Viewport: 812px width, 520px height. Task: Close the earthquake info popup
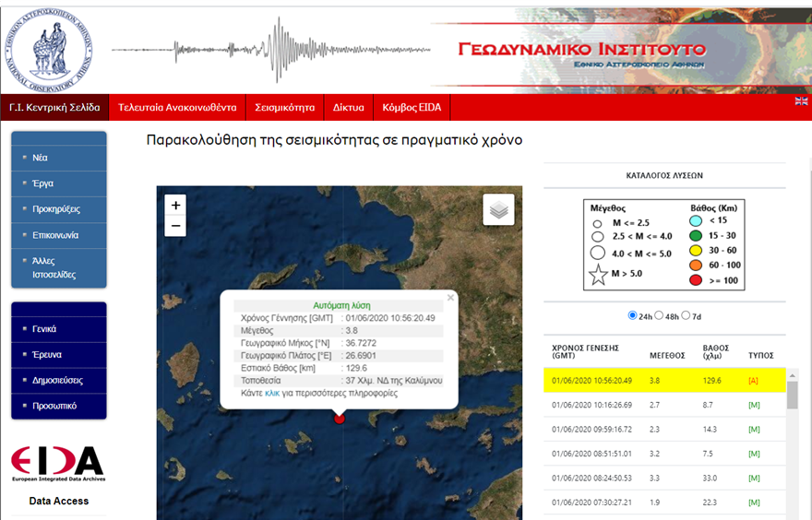pos(450,298)
